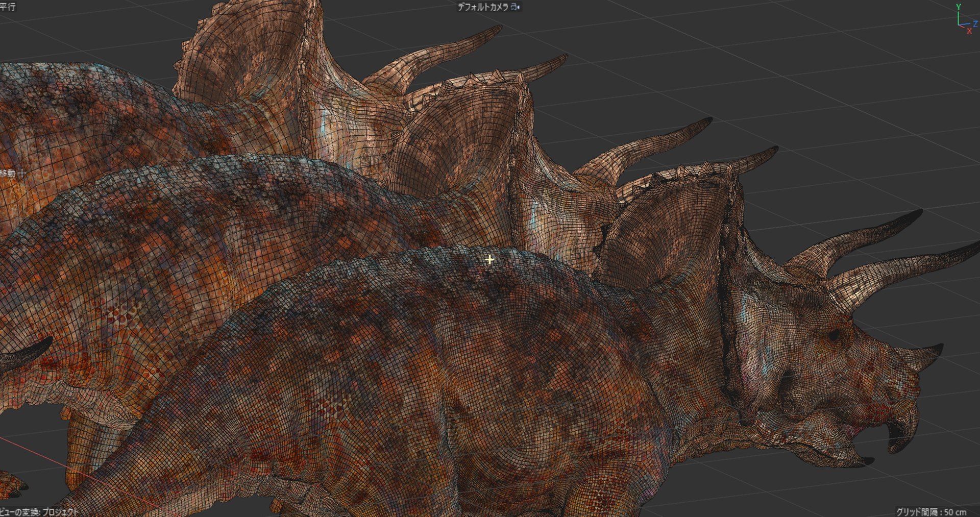Click the ビューの変換: プロジェクト status text
Image resolution: width=980 pixels, height=517 pixels.
point(39,512)
